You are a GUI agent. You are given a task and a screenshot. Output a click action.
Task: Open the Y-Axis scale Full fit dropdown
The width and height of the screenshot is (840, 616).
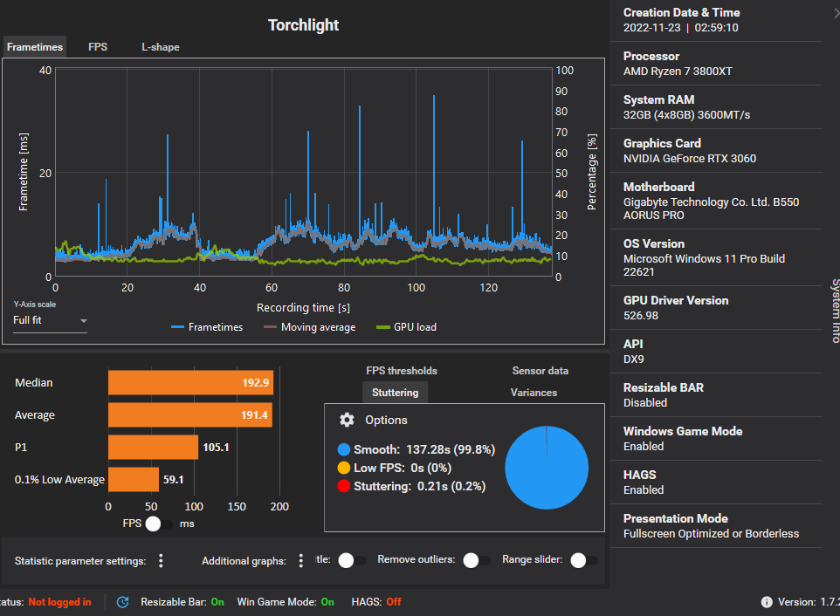(50, 320)
